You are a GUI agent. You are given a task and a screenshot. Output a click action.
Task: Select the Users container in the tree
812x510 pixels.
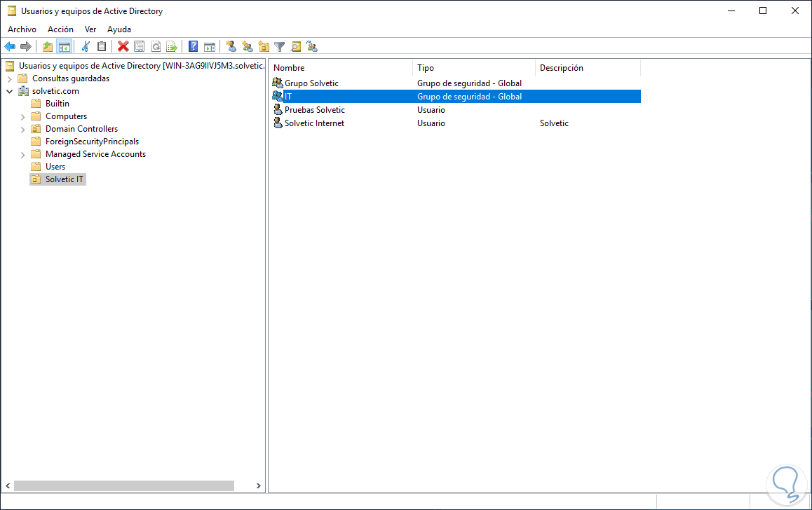(x=55, y=167)
